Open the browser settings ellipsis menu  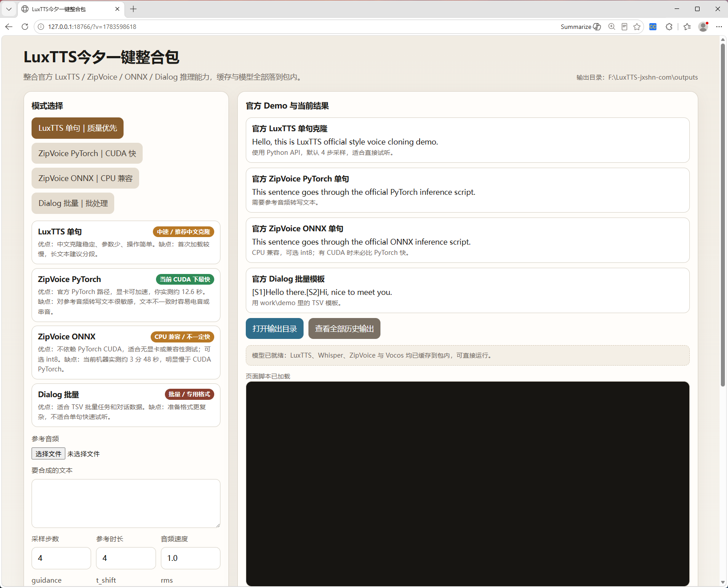click(x=719, y=27)
